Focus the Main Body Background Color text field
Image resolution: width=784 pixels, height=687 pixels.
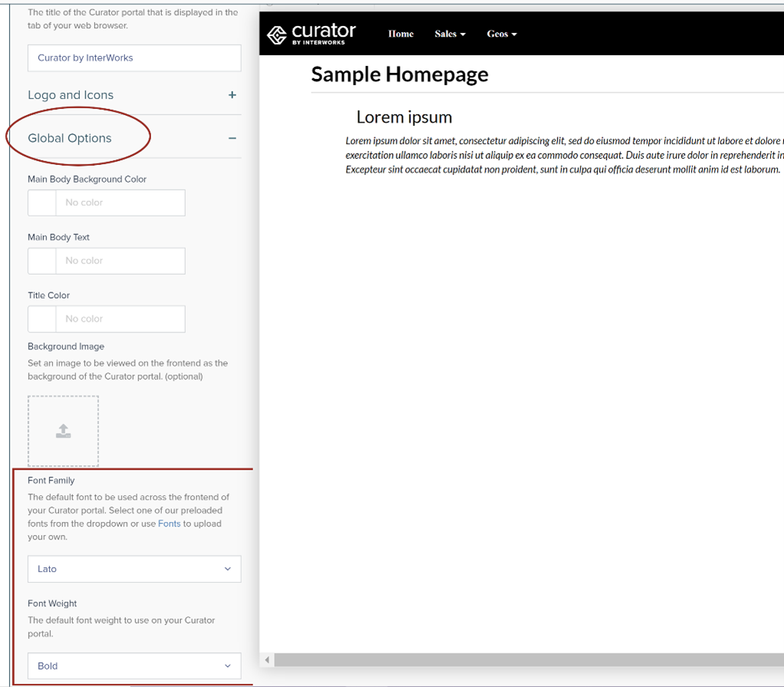tap(120, 203)
